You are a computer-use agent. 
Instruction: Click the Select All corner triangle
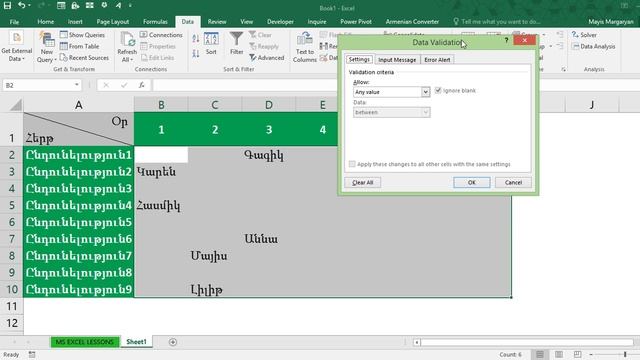[15, 105]
